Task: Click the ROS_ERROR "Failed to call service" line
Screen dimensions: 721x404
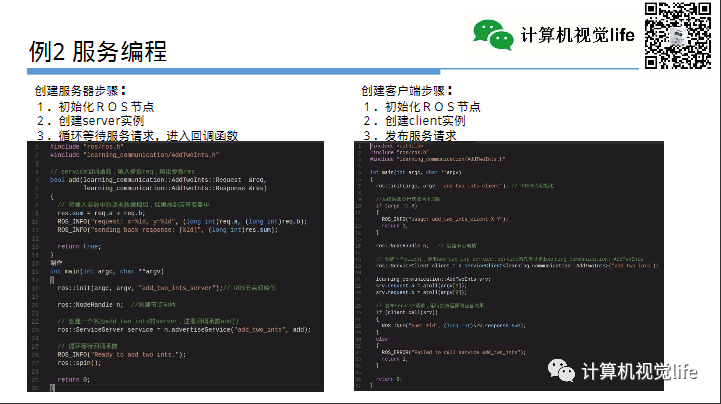Action: (454, 352)
